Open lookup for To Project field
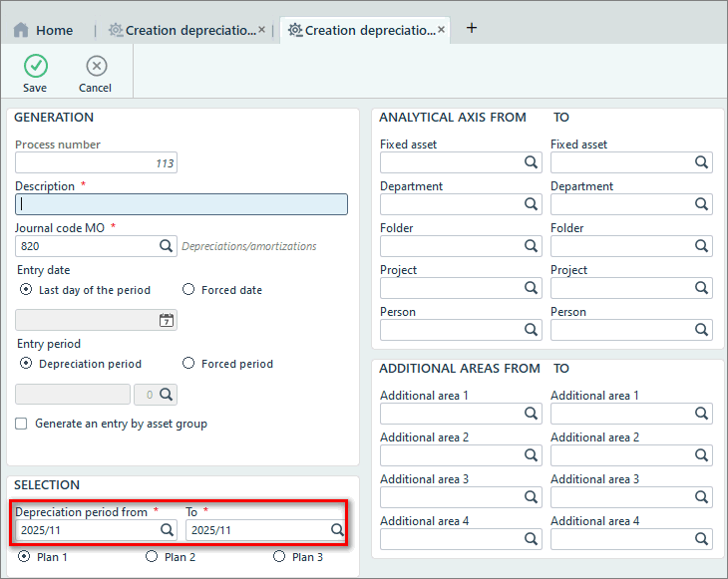The height and width of the screenshot is (579, 728). 702,288
